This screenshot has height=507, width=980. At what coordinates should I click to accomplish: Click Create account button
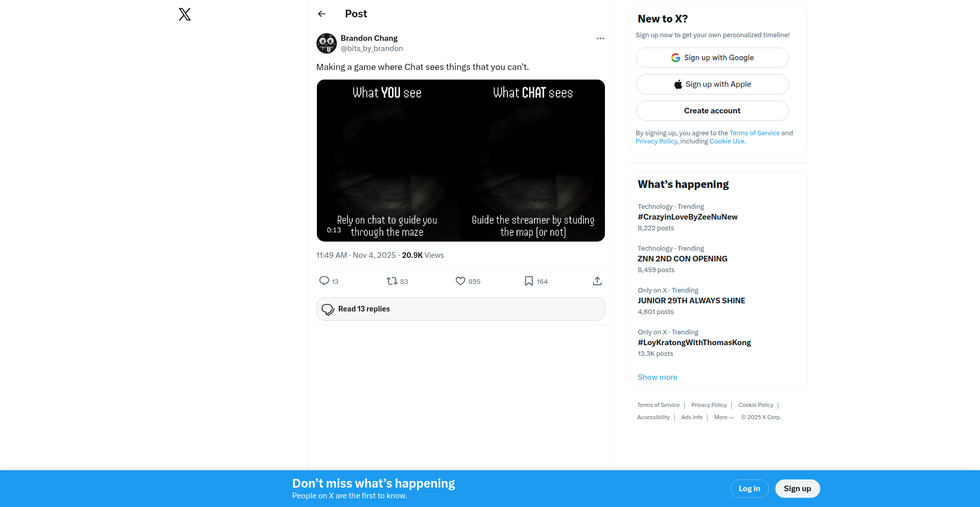pos(712,111)
